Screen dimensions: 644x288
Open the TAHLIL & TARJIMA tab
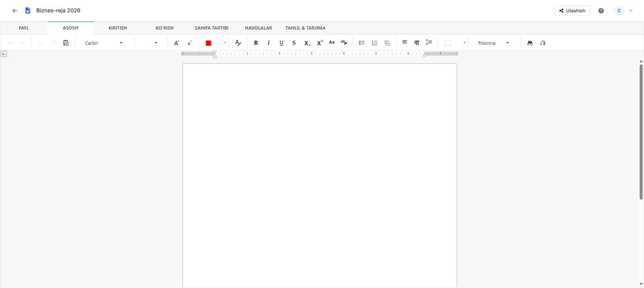pyautogui.click(x=305, y=28)
